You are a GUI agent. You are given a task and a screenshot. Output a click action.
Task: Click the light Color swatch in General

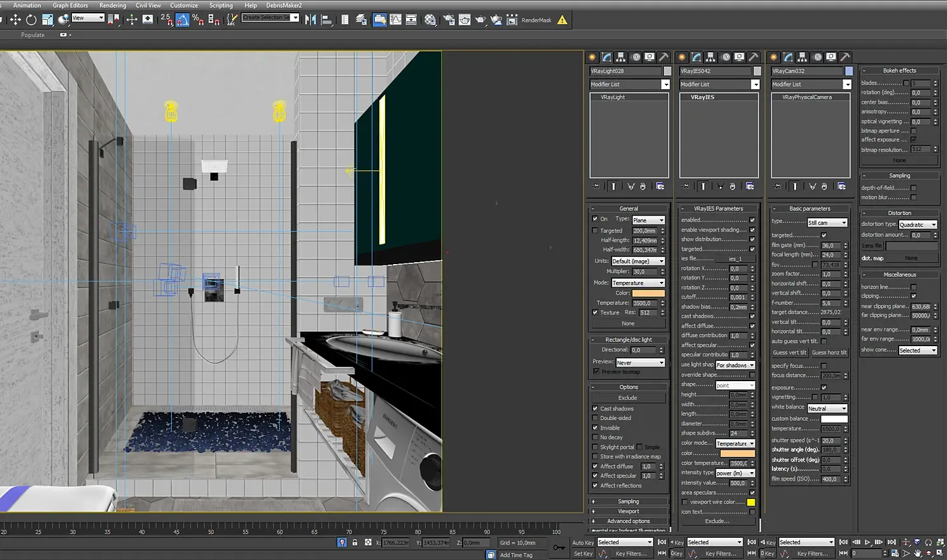click(x=648, y=293)
